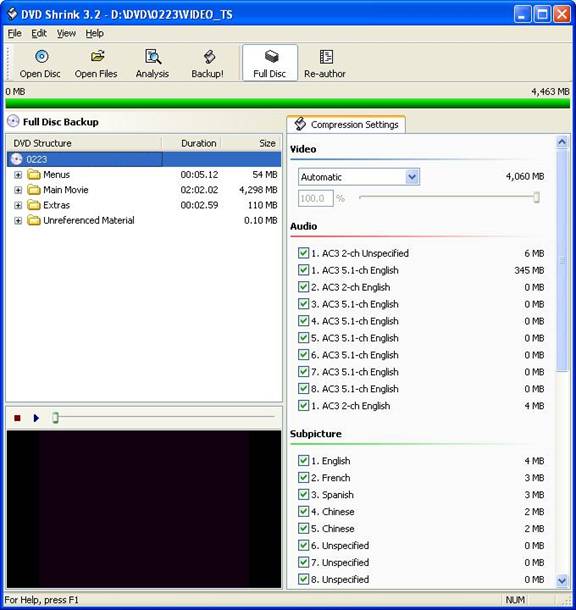Uncheck subpicture 5. Chinese
576x610 pixels.
(x=303, y=528)
